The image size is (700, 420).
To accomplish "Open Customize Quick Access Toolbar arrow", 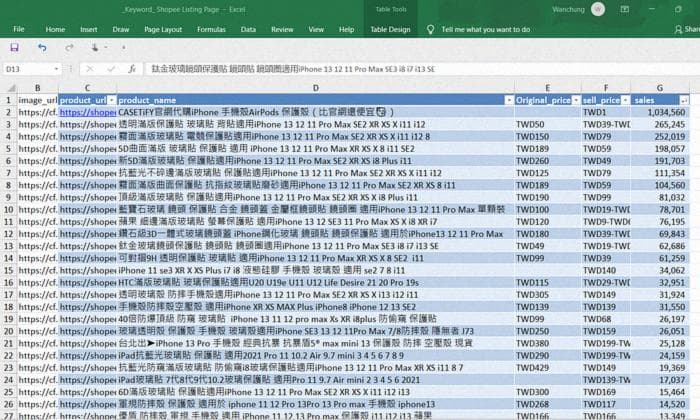I will point(124,47).
